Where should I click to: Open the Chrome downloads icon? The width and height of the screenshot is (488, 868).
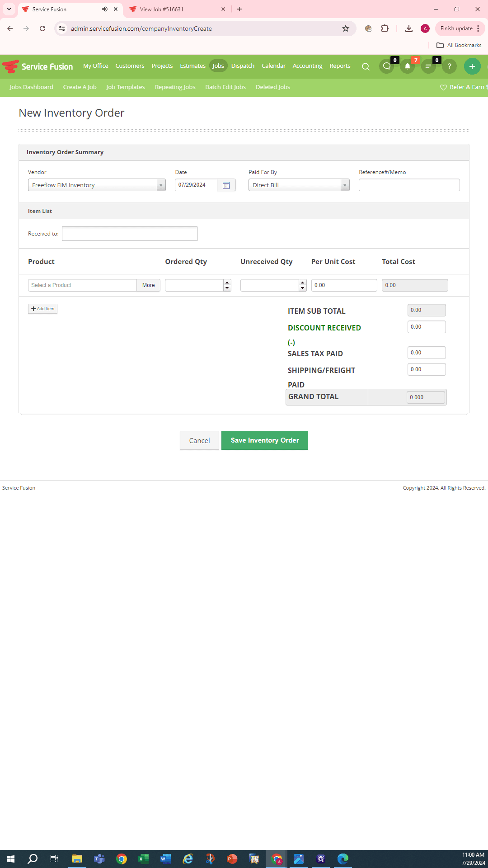click(408, 28)
